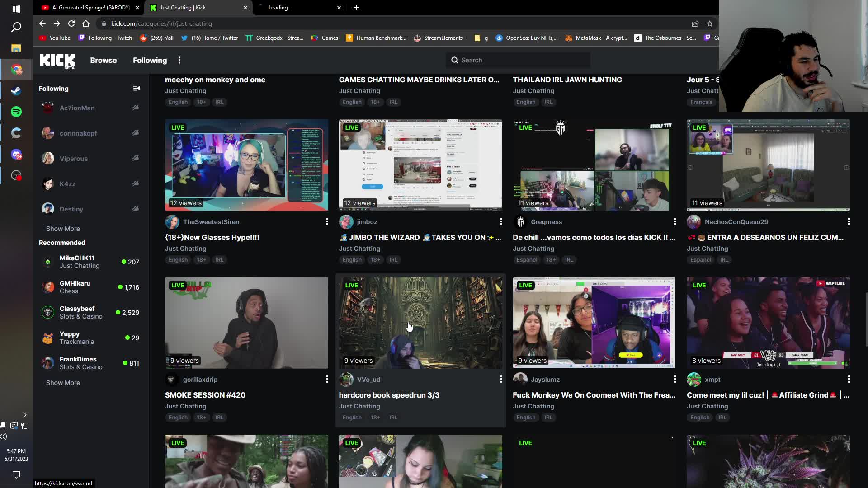868x488 pixels.
Task: Click the offline indicator next to Destiny
Action: click(136, 208)
